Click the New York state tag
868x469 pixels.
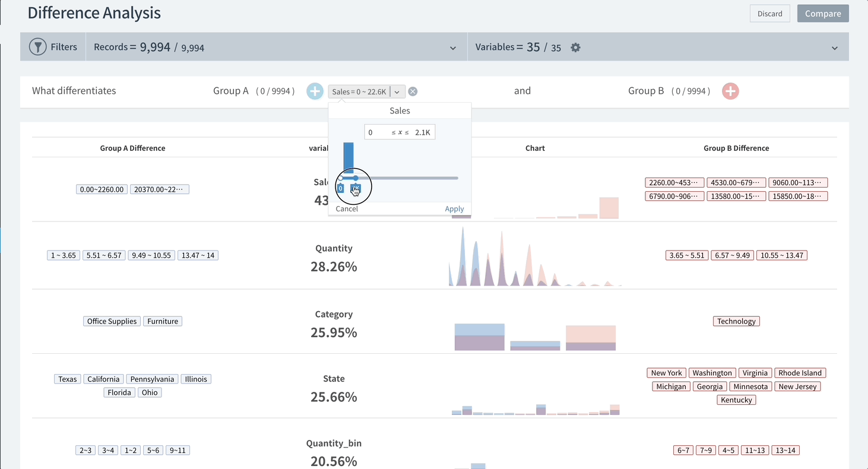click(666, 373)
